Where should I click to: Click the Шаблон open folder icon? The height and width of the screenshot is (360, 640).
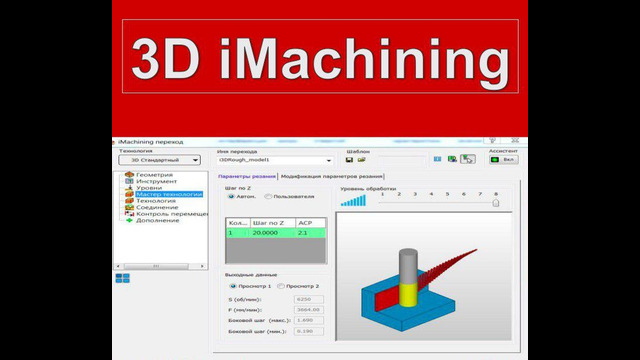[362, 160]
